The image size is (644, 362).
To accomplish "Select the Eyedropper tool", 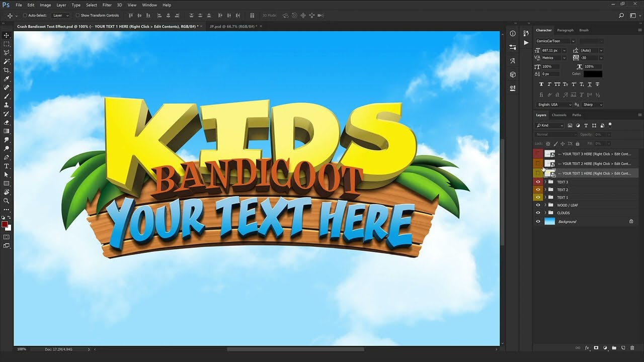I will coord(7,79).
